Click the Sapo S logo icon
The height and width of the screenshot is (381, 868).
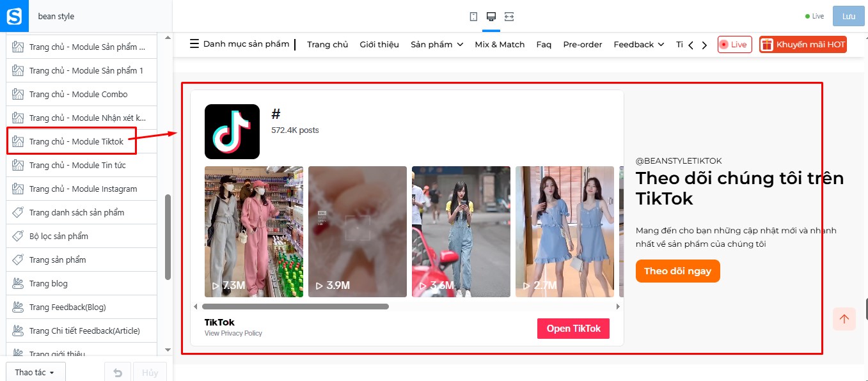(14, 16)
